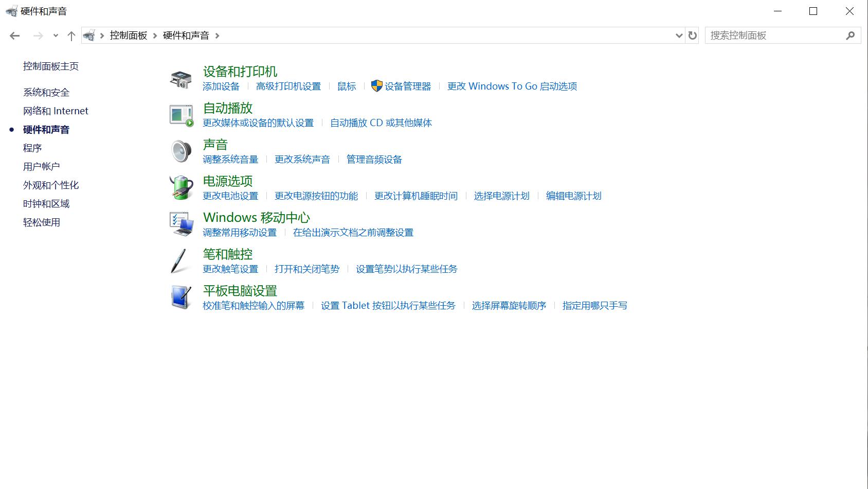Click 更改媒体或设备的默认设置

(x=258, y=123)
